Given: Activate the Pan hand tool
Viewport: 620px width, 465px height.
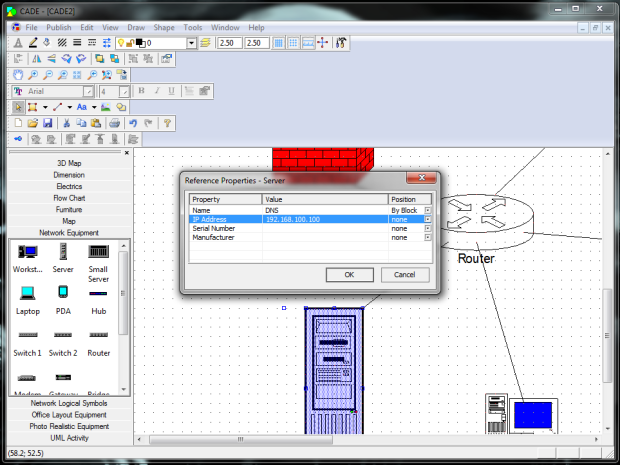Looking at the screenshot, I should [x=18, y=75].
